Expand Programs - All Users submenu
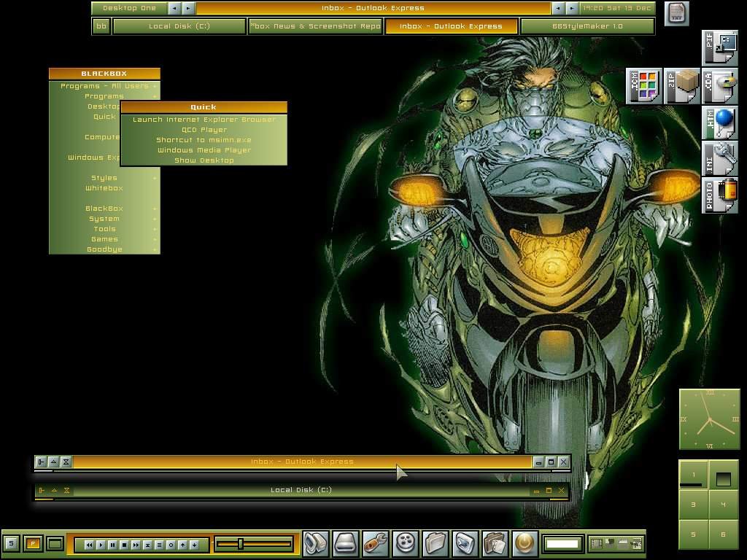Image resolution: width=747 pixels, height=560 pixels. (x=104, y=86)
